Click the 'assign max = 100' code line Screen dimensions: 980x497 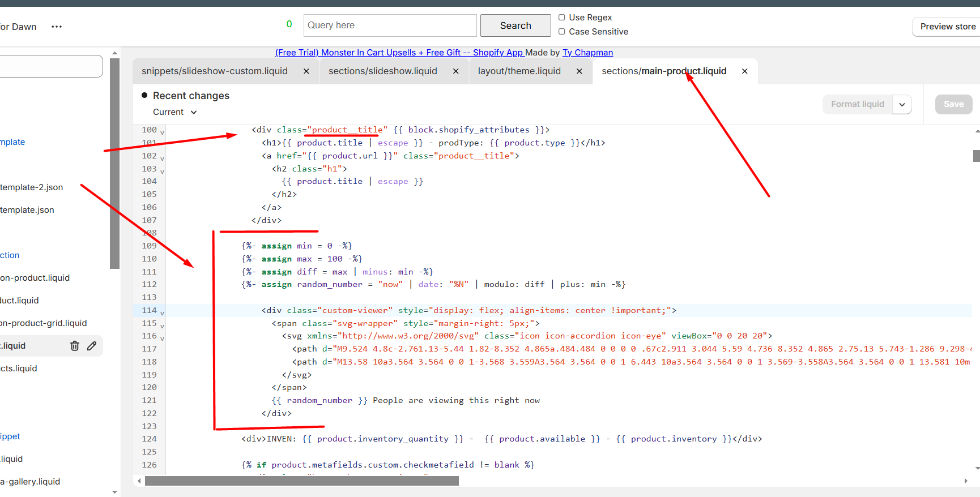pyautogui.click(x=302, y=259)
